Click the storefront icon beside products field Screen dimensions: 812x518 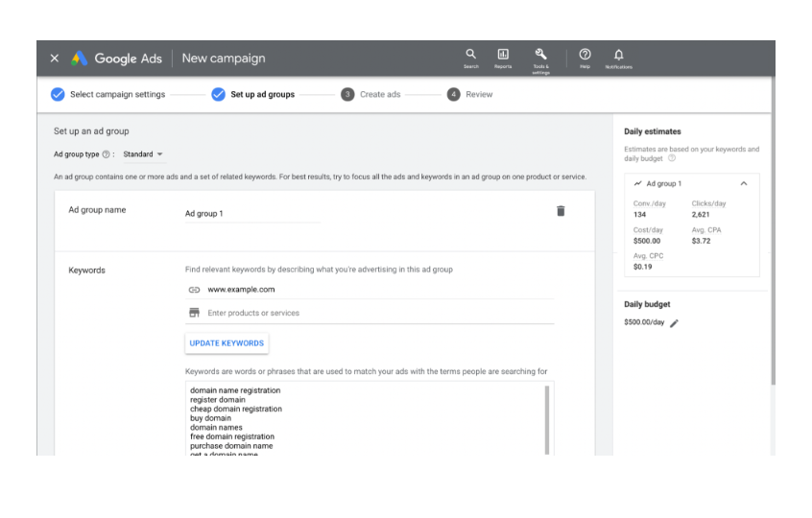tap(194, 313)
